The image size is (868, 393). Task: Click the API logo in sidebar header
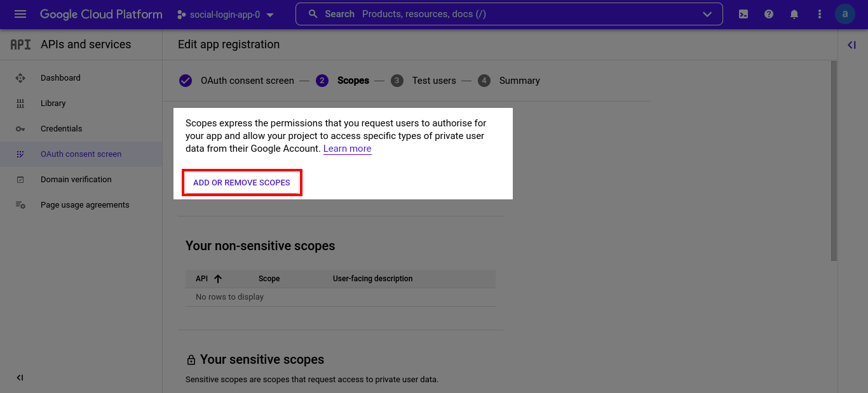[20, 44]
